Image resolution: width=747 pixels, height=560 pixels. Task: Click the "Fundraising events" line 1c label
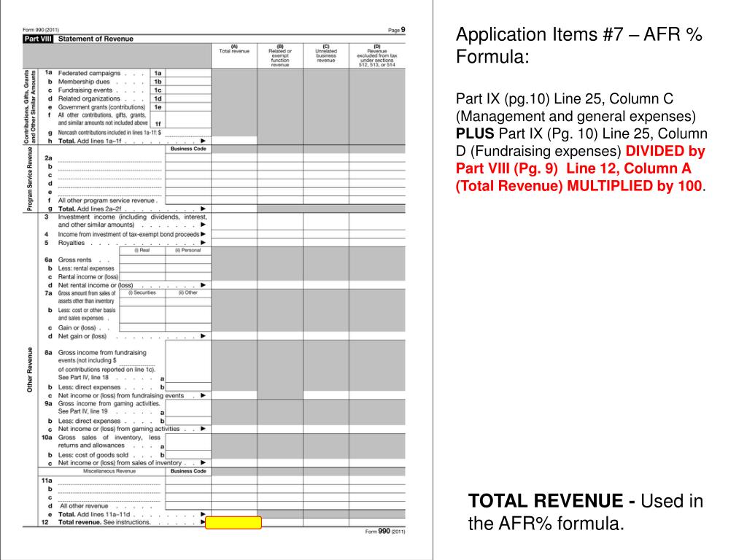(85, 90)
